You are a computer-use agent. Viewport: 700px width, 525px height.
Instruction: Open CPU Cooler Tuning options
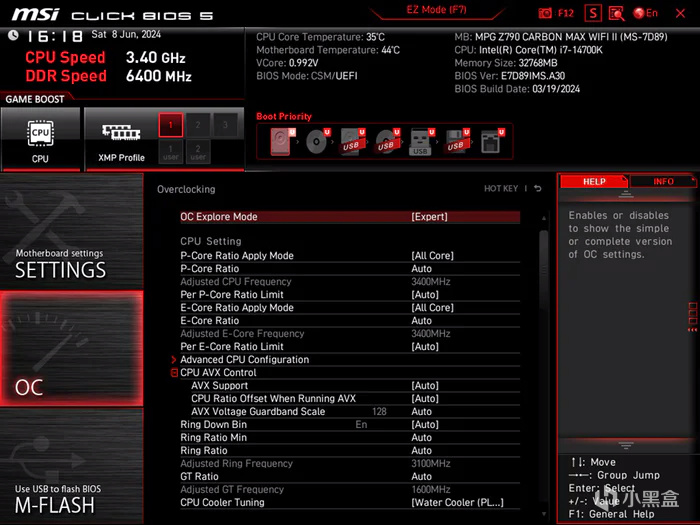pyautogui.click(x=350, y=502)
